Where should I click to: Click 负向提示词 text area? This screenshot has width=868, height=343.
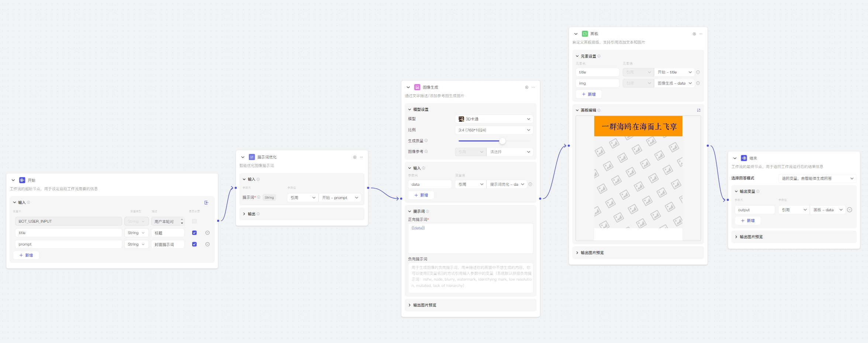click(470, 278)
